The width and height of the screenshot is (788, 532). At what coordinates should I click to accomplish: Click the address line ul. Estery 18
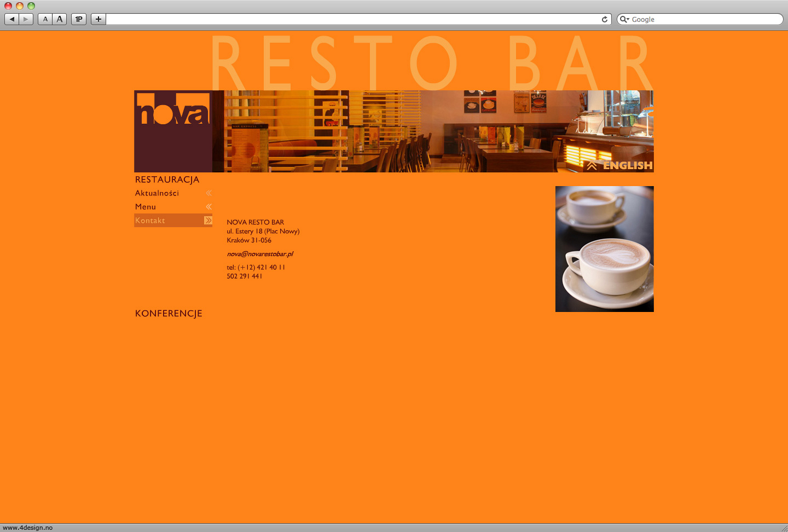(x=263, y=232)
